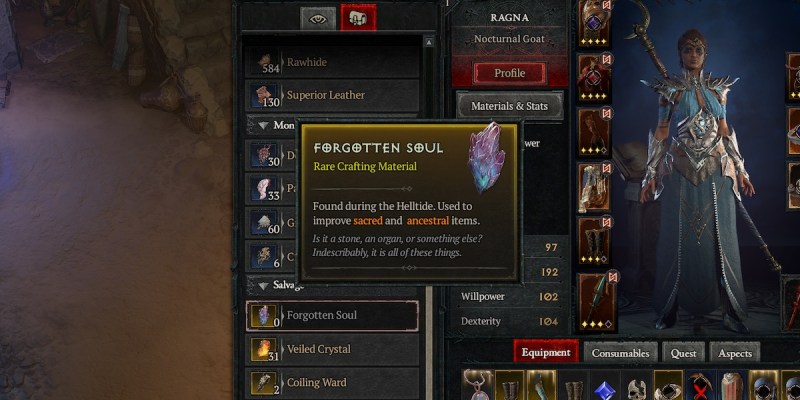800x400 pixels.
Task: Click the Veiled Crystal material icon
Action: click(264, 349)
